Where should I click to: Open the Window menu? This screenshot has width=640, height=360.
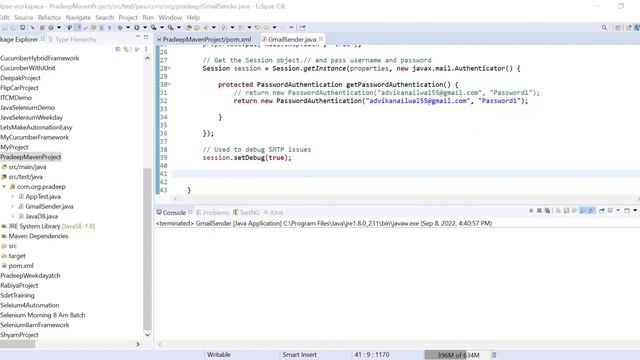point(170,18)
